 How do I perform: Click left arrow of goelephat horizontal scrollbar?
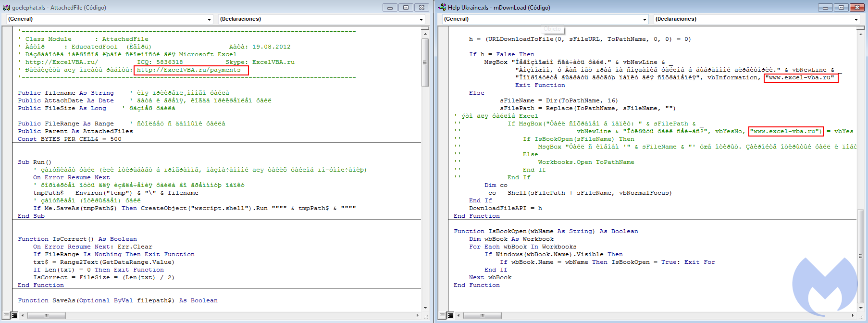click(23, 315)
